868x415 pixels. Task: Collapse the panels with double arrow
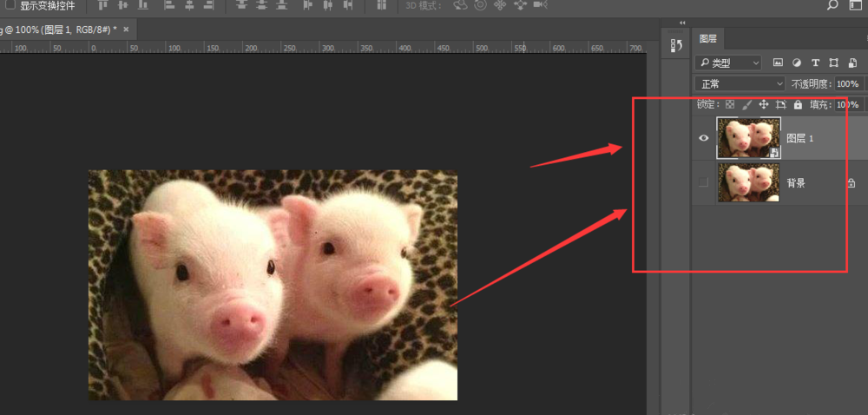click(682, 23)
